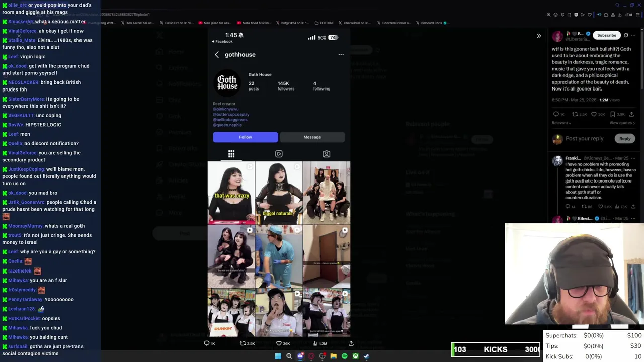
Task: View the 145K followers list
Action: click(x=286, y=86)
